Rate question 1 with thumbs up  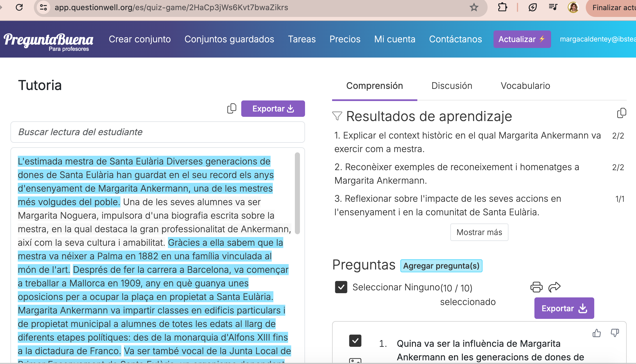596,333
